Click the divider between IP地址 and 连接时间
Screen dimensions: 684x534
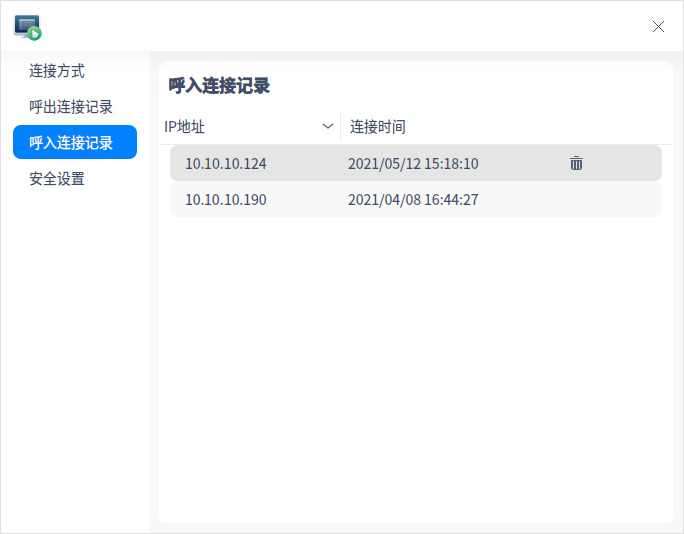pyautogui.click(x=340, y=127)
